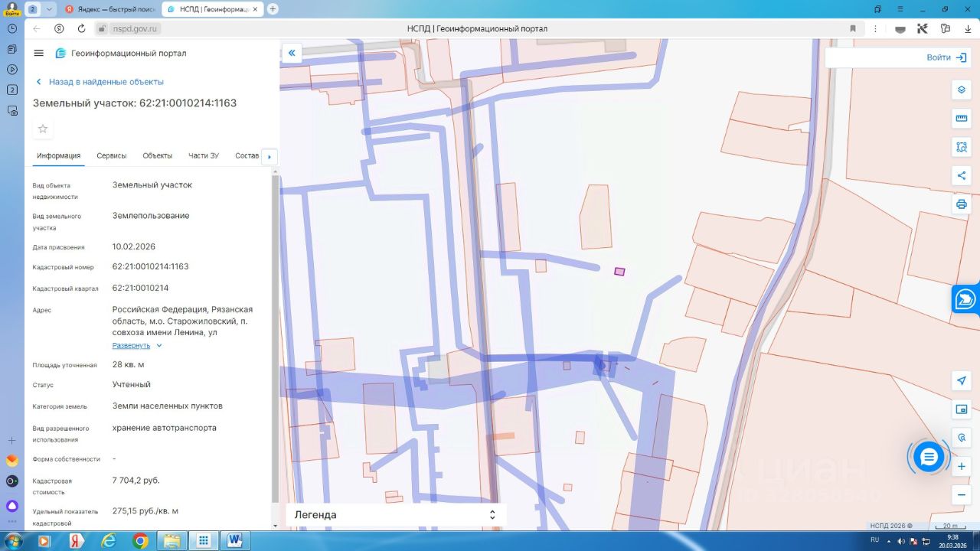Screen dimensions: 980x551
Task: Bookmark this page in address bar
Action: tap(853, 29)
